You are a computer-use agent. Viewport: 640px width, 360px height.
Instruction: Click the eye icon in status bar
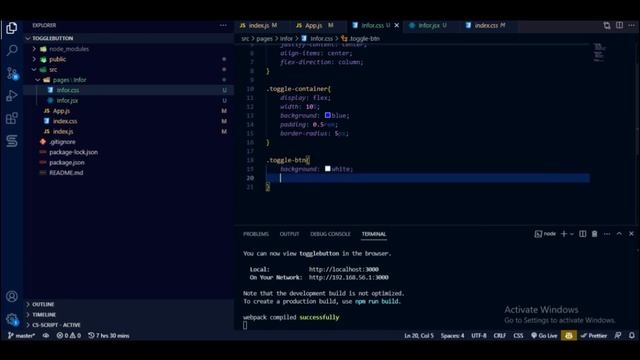[46, 336]
